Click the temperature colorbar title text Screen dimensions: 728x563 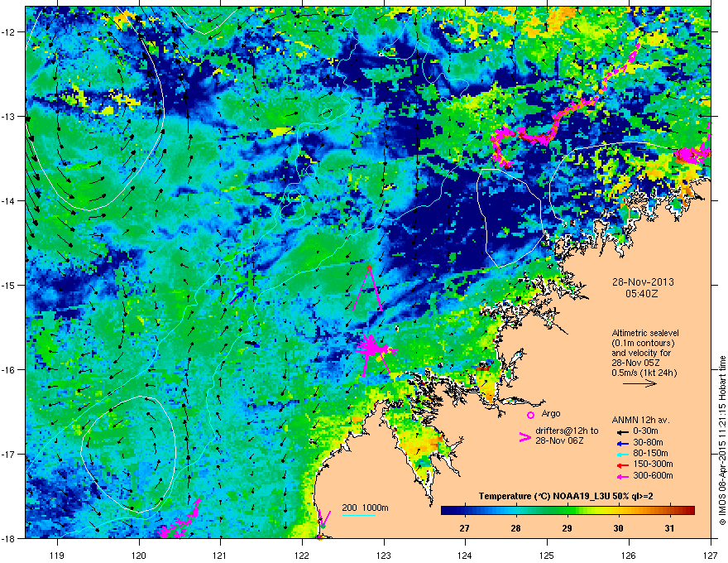coord(566,496)
